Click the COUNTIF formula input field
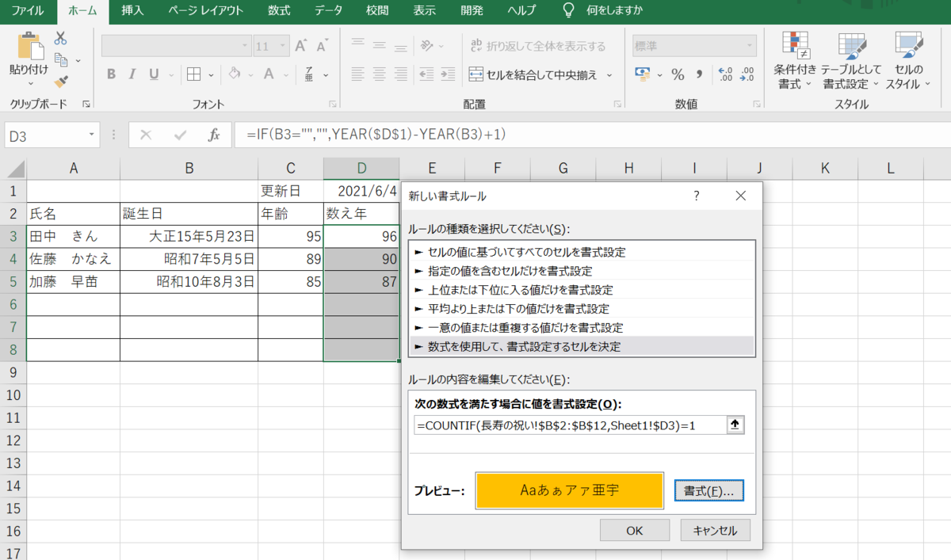 [x=570, y=425]
